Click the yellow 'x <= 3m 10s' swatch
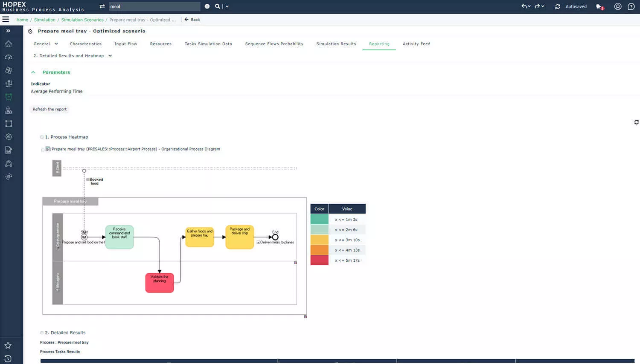Viewport: 640px width, 364px height. coord(319,240)
